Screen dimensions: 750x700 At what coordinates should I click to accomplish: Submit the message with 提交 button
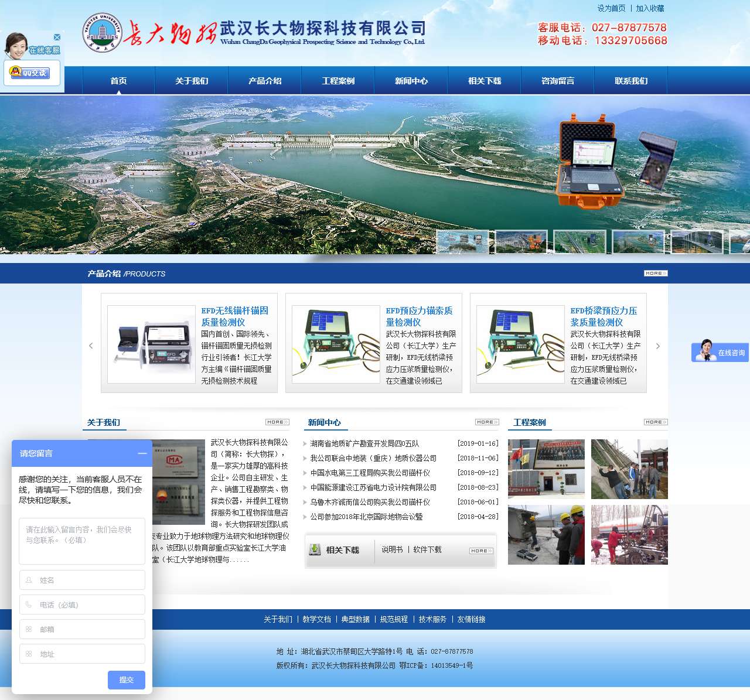click(127, 680)
